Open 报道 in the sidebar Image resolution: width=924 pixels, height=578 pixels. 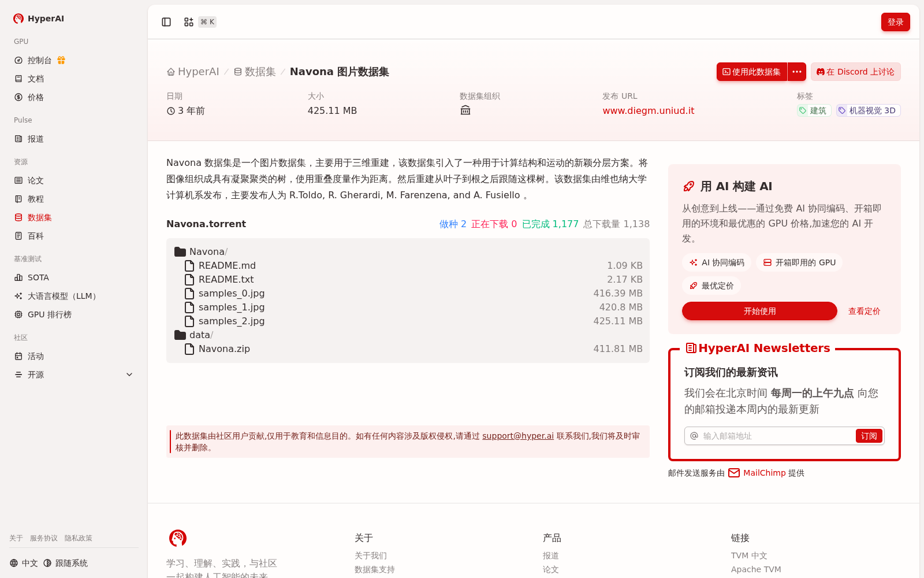(36, 139)
